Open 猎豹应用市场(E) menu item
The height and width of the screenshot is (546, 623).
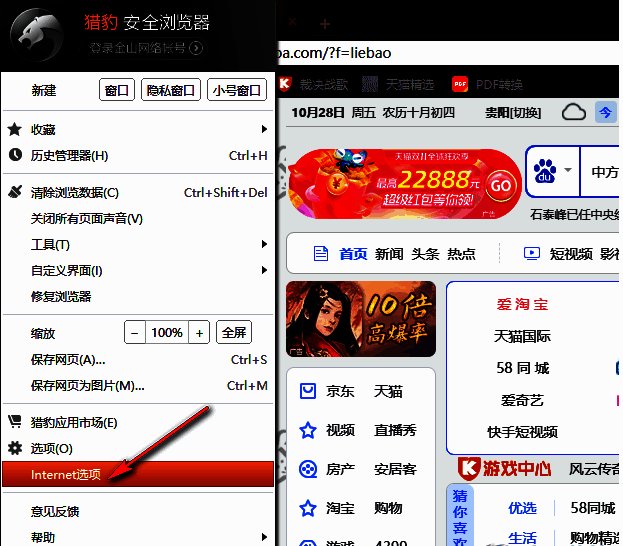point(138,422)
